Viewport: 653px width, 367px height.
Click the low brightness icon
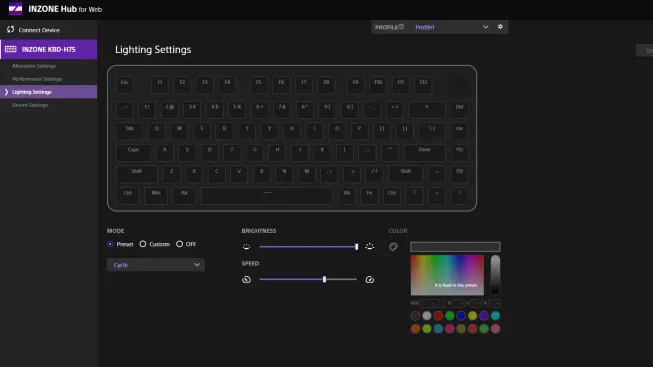click(247, 247)
